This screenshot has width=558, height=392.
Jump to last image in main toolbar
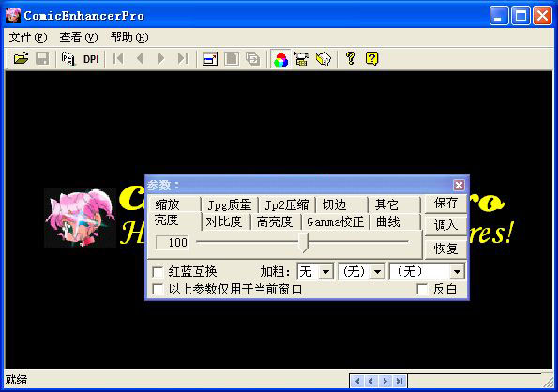click(x=183, y=58)
